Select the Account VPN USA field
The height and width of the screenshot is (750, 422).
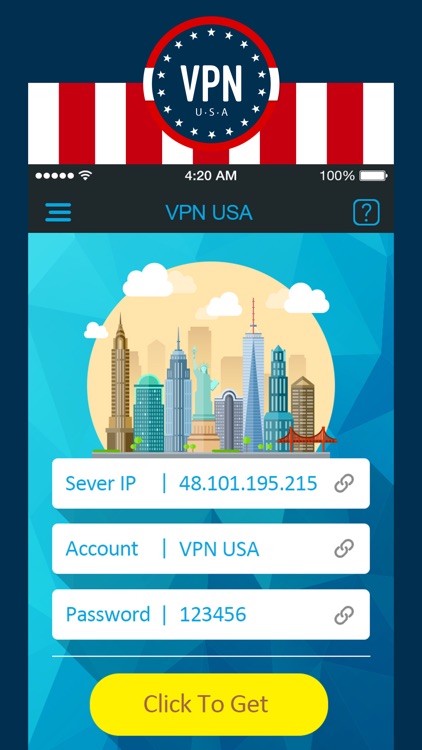(211, 549)
